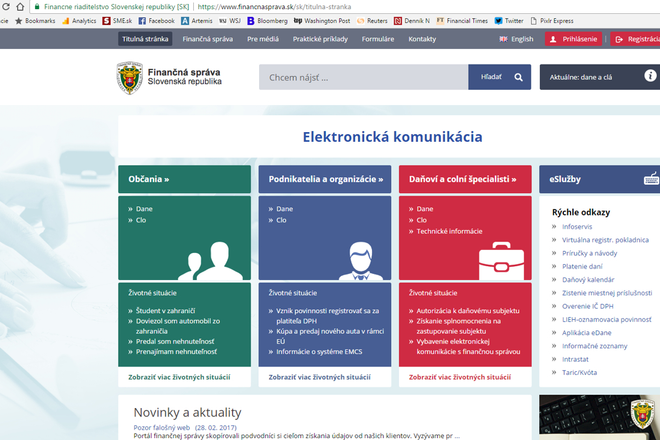Click the keyboard icon in eSlužby
The height and width of the screenshot is (440, 660).
(x=651, y=179)
